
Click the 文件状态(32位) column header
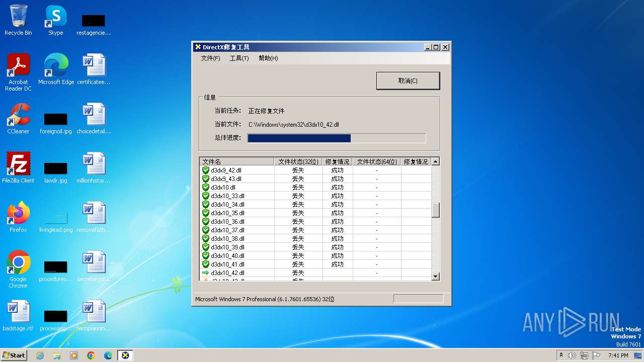298,162
